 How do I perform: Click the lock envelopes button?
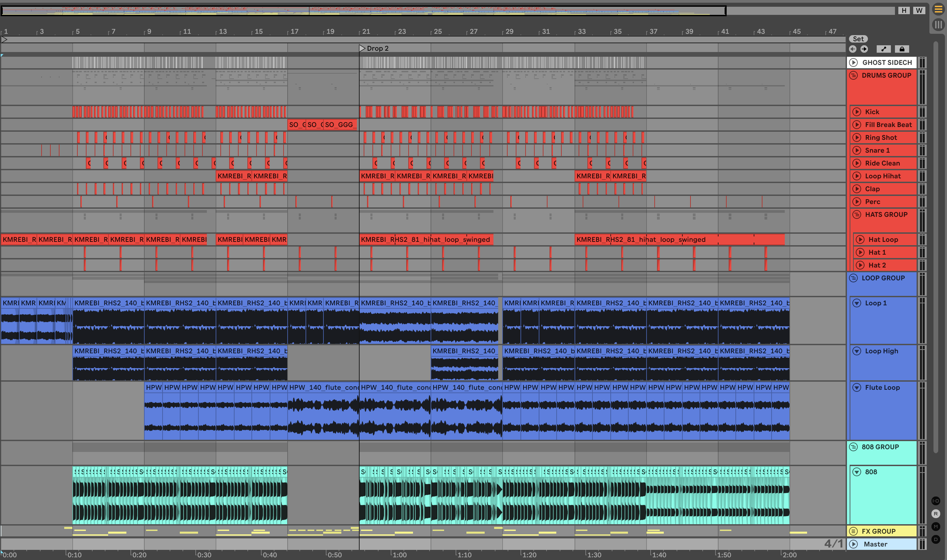(902, 49)
